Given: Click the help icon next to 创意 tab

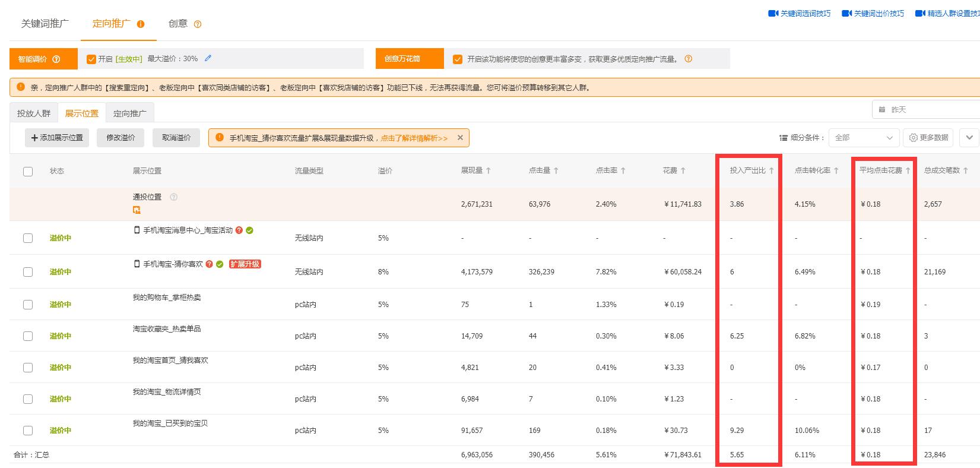Looking at the screenshot, I should (198, 24).
